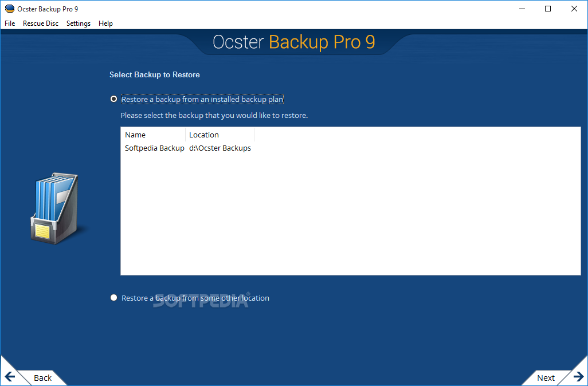Viewport: 588px width, 386px height.
Task: Select the Softpedia Backup row
Action: [188, 148]
